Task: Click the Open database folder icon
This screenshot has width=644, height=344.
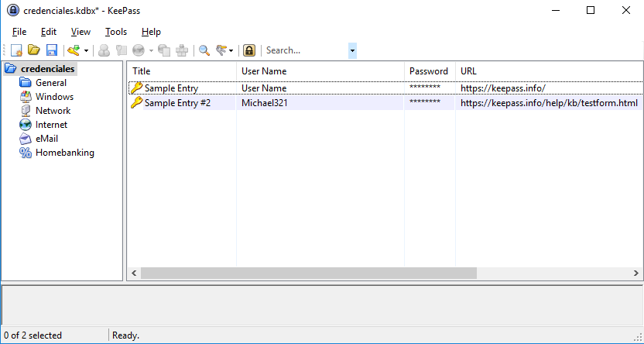Action: click(34, 50)
